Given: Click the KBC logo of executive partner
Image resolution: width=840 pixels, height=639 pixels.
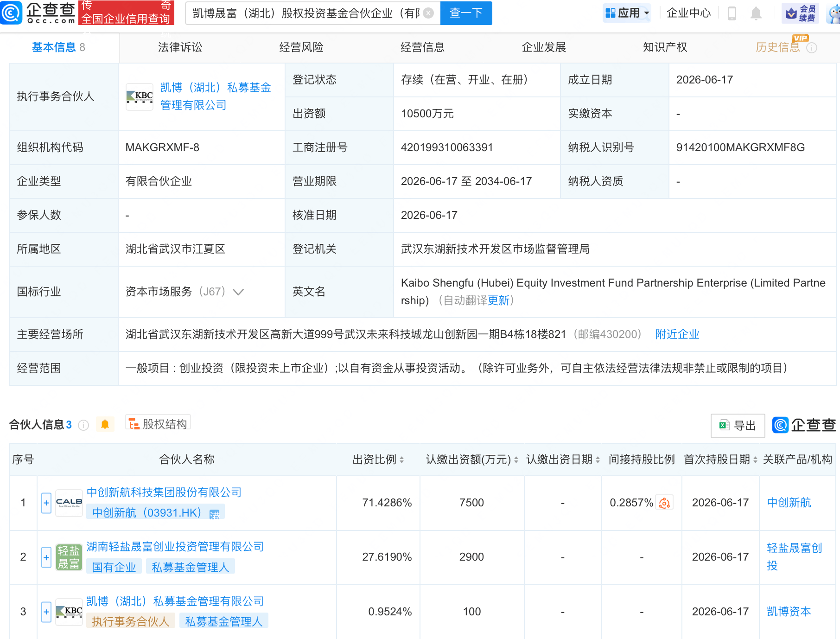Looking at the screenshot, I should pyautogui.click(x=140, y=96).
